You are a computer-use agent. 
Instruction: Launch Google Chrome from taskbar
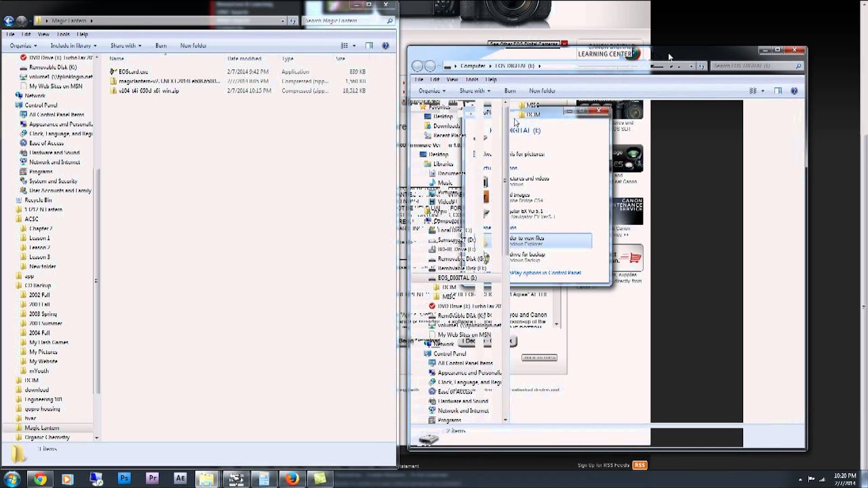(40, 479)
